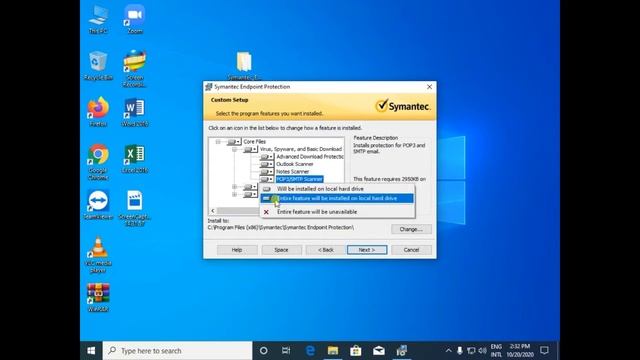Click the feature tree scrollbar left arrow
640x360 pixels.
[213, 211]
